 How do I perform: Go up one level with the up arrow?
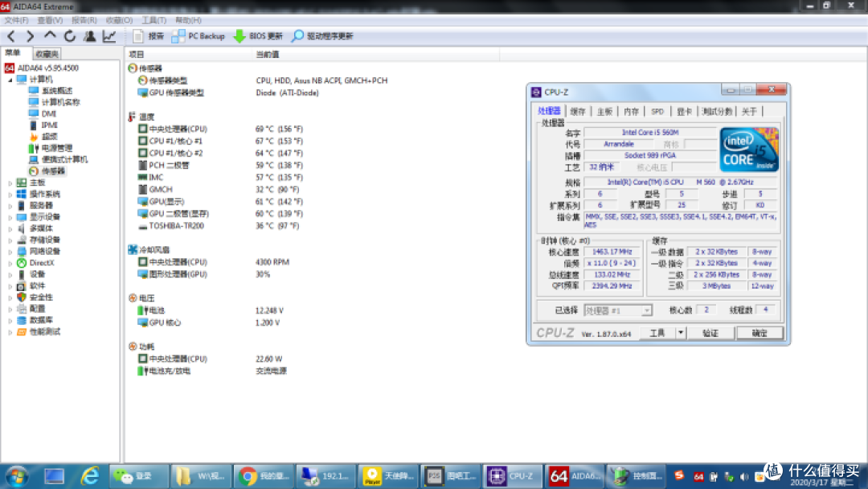click(x=50, y=36)
